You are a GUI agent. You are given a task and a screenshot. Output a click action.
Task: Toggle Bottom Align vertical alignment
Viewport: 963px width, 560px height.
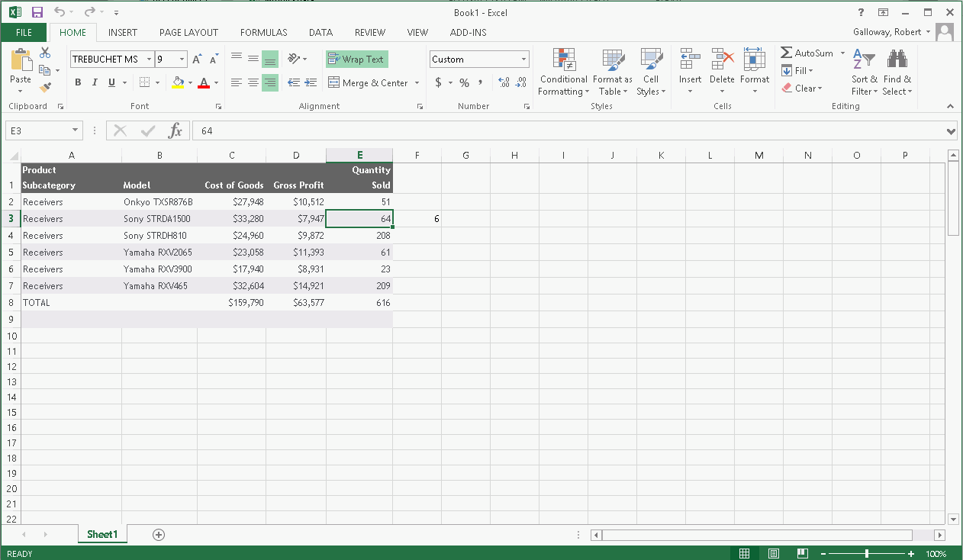(270, 59)
